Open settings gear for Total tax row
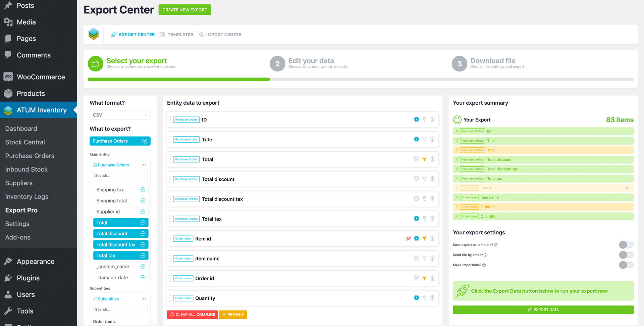Screen dimensions: 644x326 pyautogui.click(x=416, y=218)
